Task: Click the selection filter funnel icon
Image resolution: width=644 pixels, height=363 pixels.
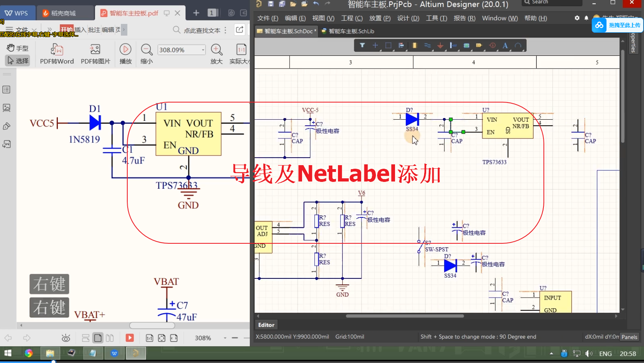Action: (362, 45)
